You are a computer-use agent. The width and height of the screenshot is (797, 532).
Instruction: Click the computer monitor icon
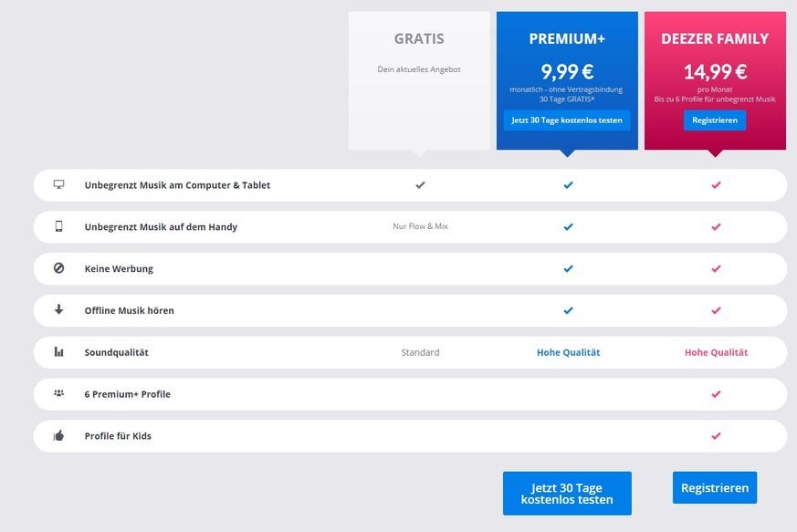[x=59, y=184]
